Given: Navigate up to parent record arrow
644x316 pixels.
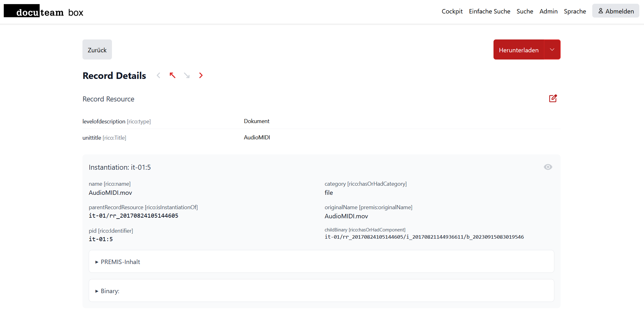Looking at the screenshot, I should click(x=172, y=75).
